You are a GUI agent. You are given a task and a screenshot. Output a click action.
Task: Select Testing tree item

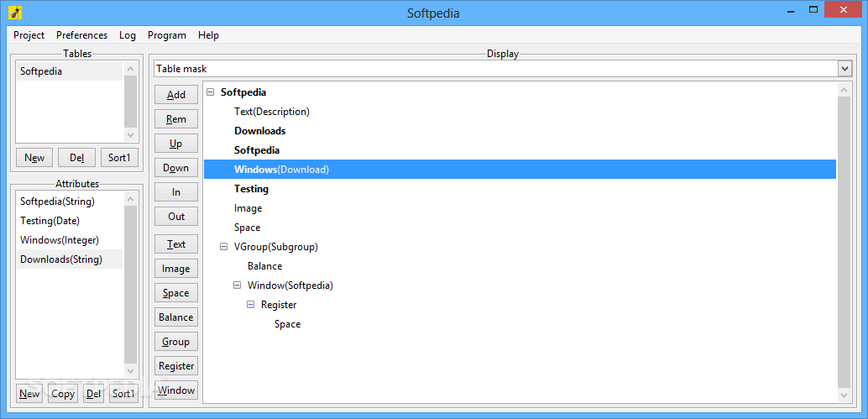251,189
